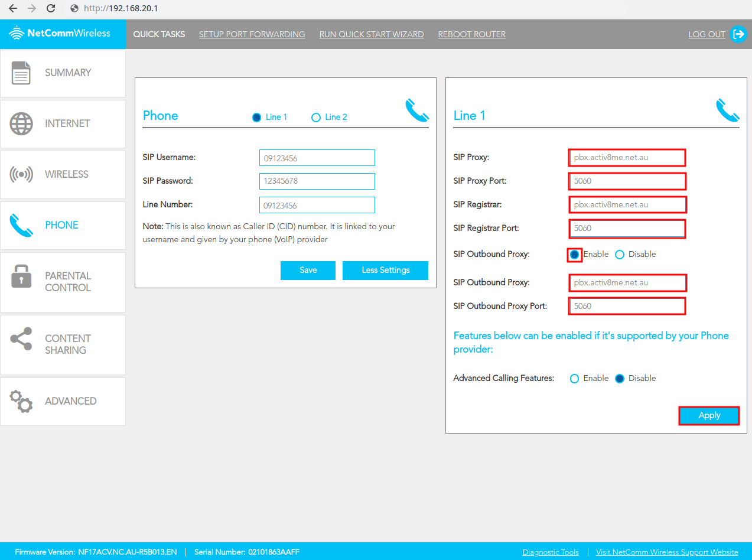
Task: Open the Diagnostic Tools footer link
Action: (x=550, y=552)
